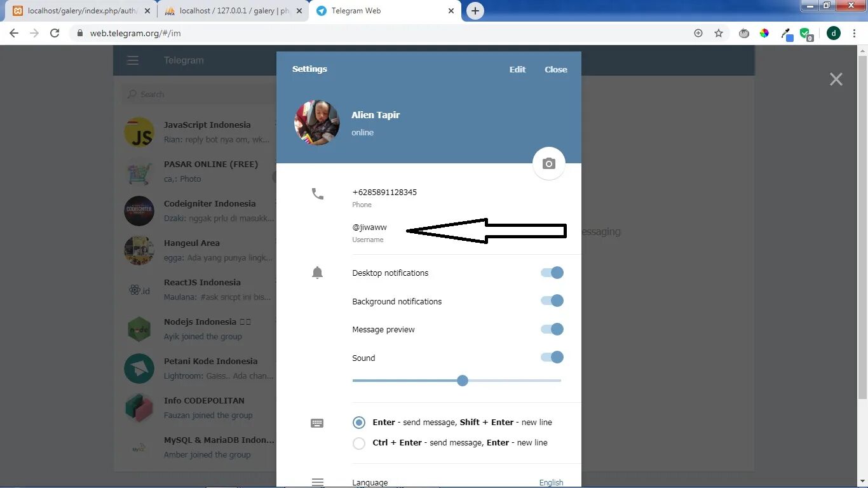Click the camera icon to change profile photo
The height and width of the screenshot is (488, 868).
[x=549, y=164]
